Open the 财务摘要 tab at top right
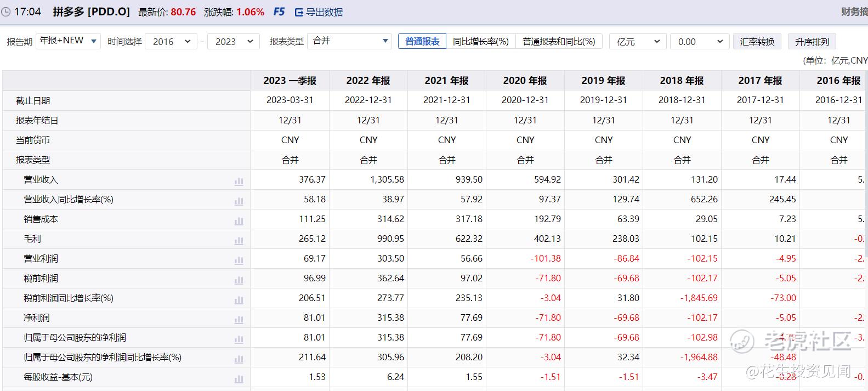Viewport: 868px width, 391px height. pos(855,12)
